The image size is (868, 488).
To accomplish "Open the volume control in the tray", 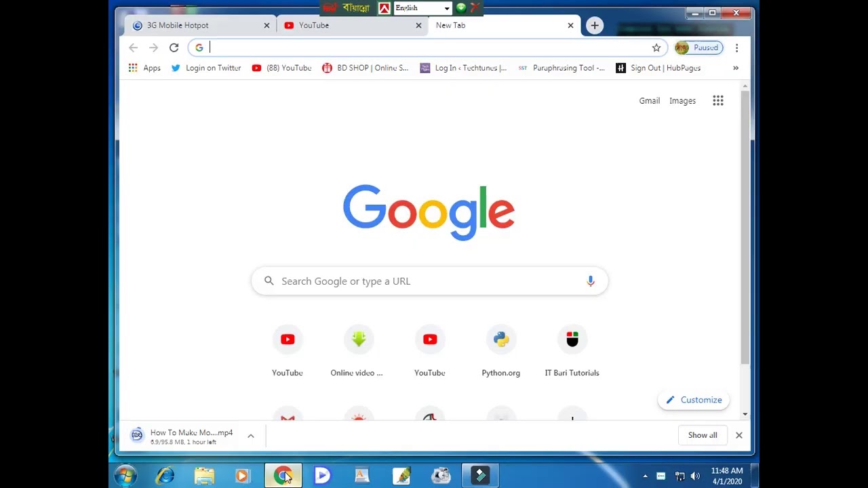I will [x=695, y=476].
